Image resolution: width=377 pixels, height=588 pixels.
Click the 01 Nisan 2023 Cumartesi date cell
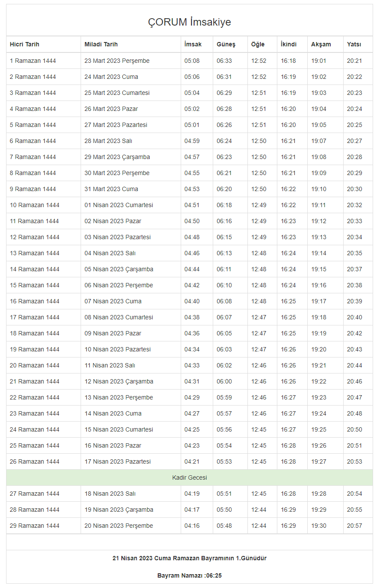119,205
